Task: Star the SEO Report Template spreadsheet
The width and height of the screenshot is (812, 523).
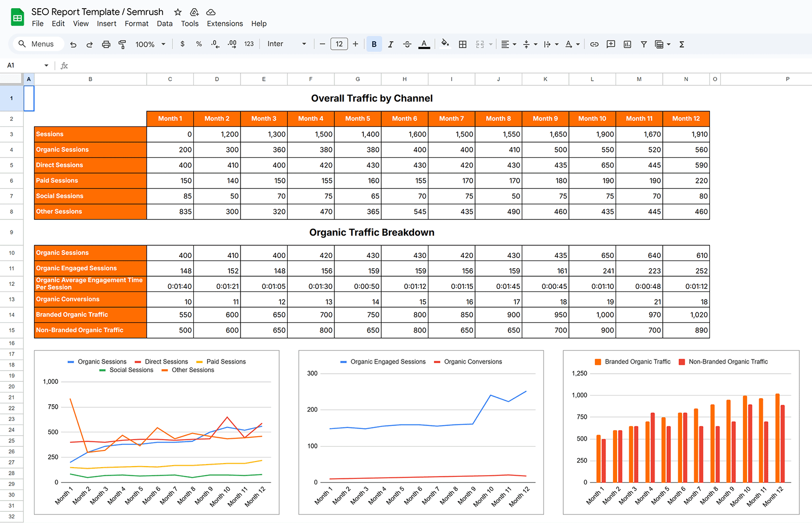Action: click(x=177, y=12)
